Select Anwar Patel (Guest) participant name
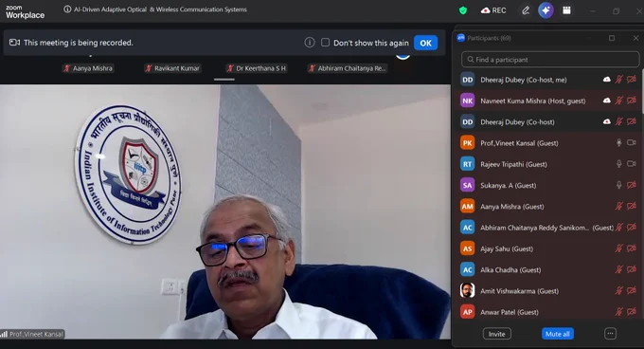 click(510, 312)
